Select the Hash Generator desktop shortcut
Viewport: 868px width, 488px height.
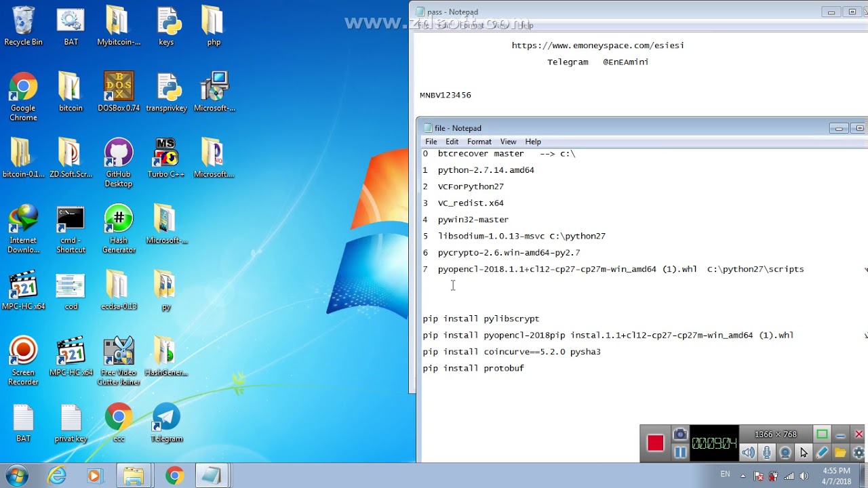pos(119,229)
